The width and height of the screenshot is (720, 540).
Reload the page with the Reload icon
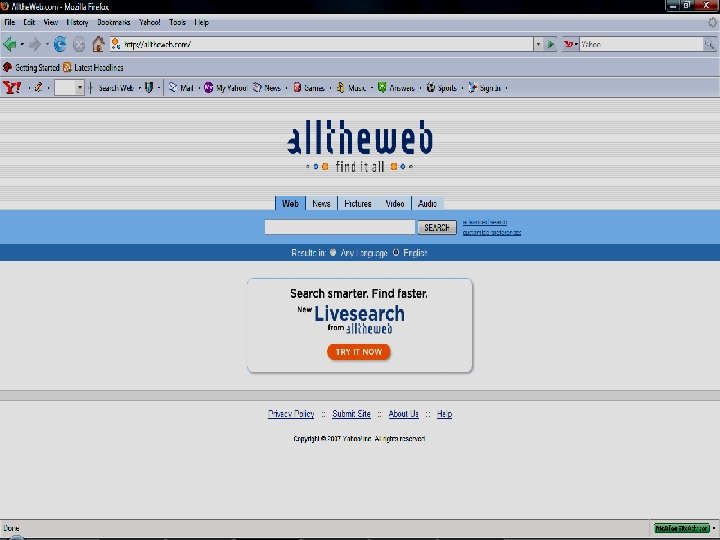tap(60, 45)
